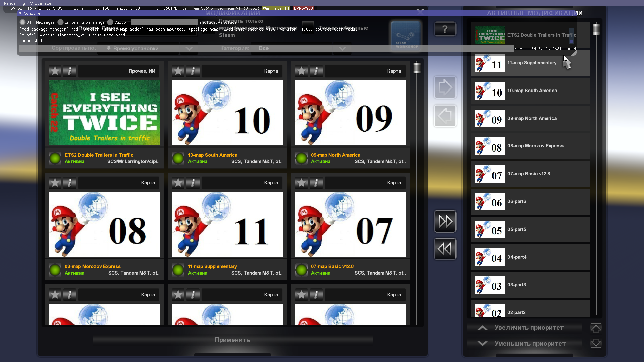Open the help question mark button
Viewport: 644px width, 362px height.
click(445, 29)
